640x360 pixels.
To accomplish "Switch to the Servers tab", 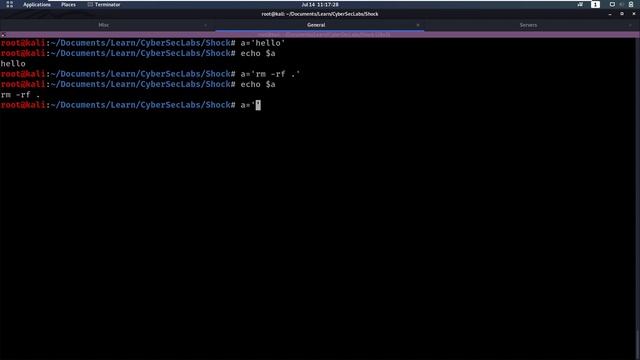I will click(528, 25).
